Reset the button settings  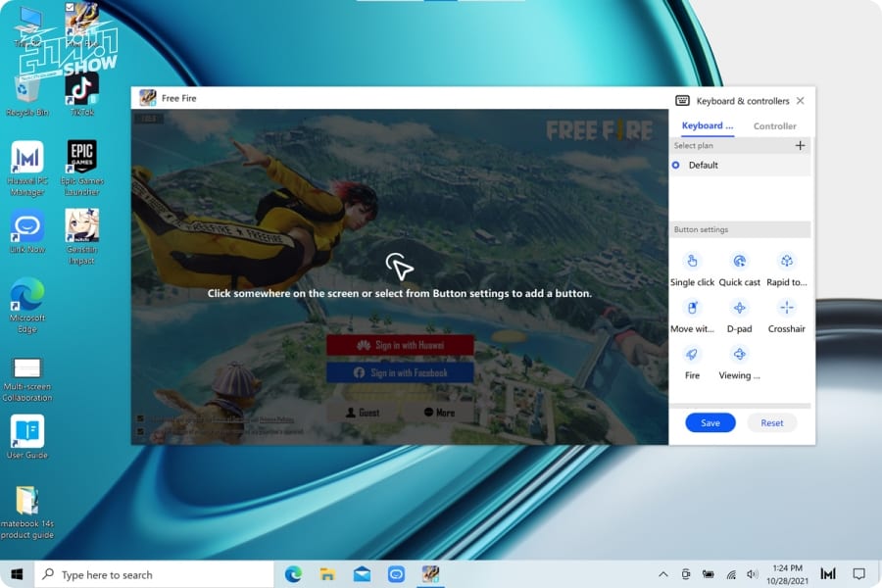tap(772, 422)
